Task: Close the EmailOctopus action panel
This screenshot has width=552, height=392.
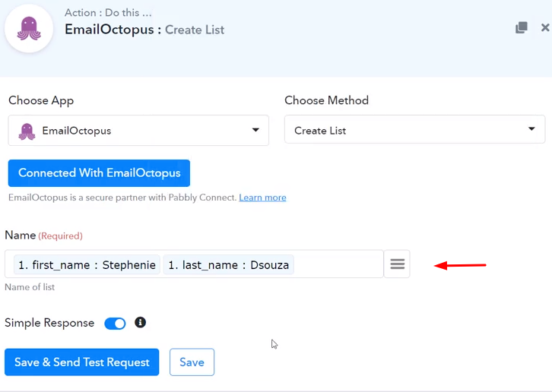Action: [545, 27]
